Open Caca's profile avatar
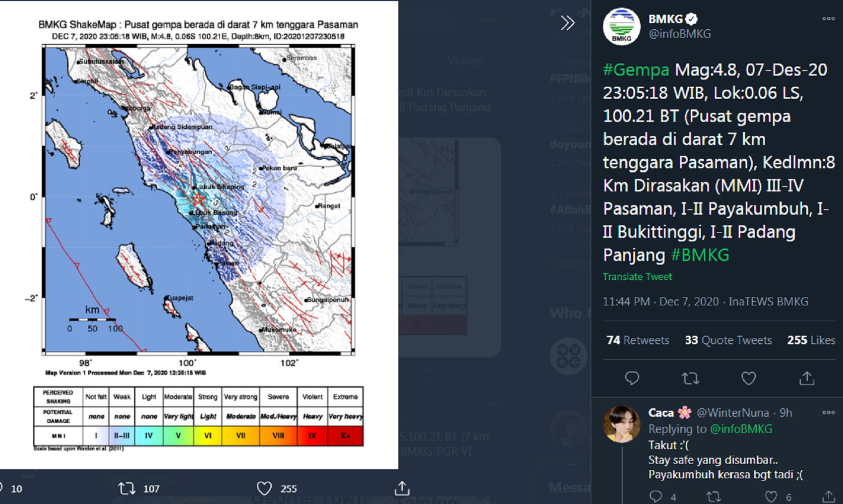 click(621, 424)
